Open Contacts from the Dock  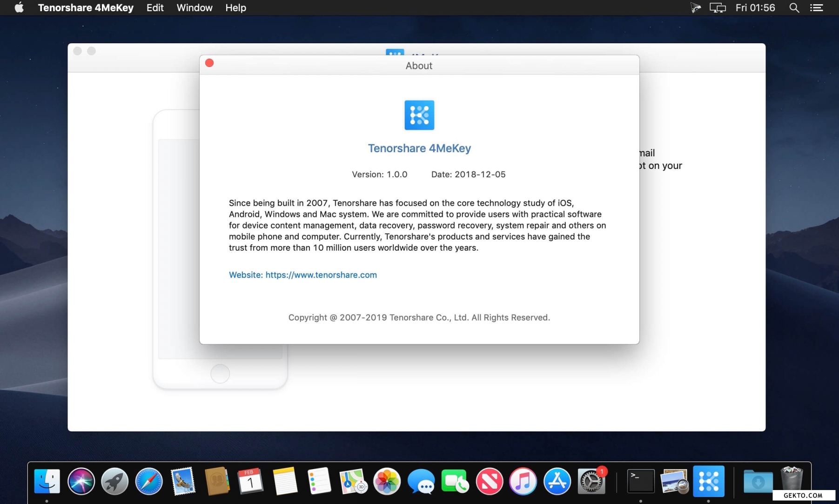(217, 481)
